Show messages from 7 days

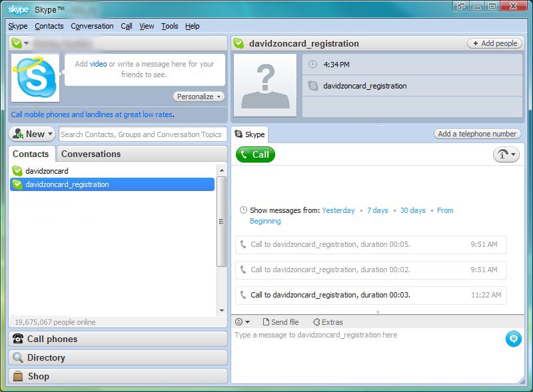pyautogui.click(x=377, y=210)
